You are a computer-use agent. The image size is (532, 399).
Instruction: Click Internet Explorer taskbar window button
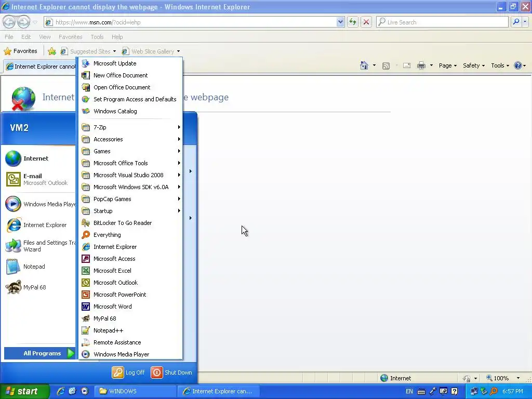[x=219, y=391]
